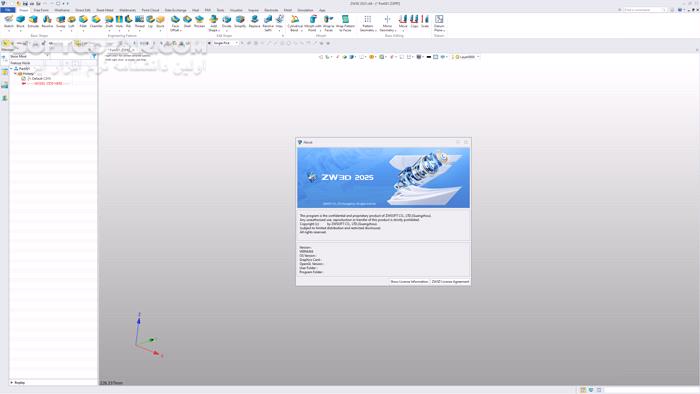Toggle the Default CSYS visibility checkbox
The height and width of the screenshot is (394, 700).
[24, 79]
